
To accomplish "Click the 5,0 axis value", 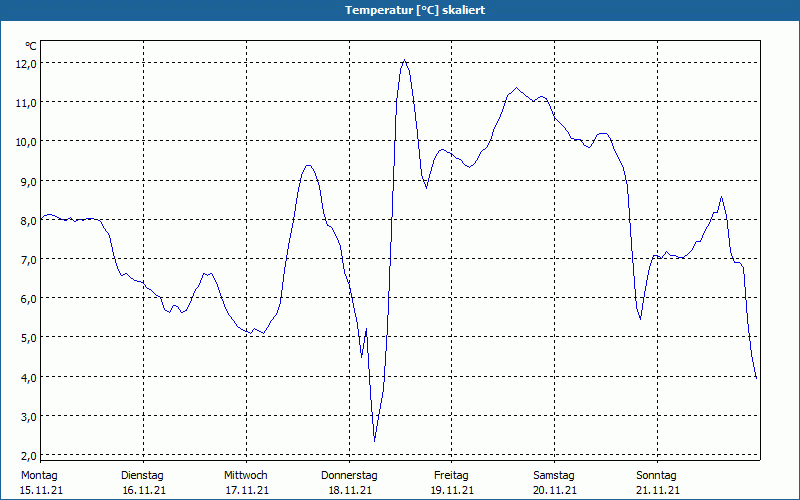I will point(28,338).
